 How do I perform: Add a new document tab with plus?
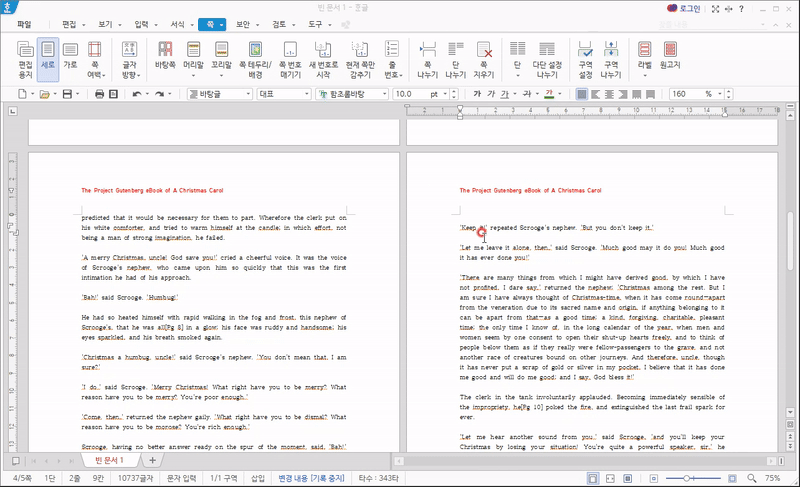tap(152, 460)
